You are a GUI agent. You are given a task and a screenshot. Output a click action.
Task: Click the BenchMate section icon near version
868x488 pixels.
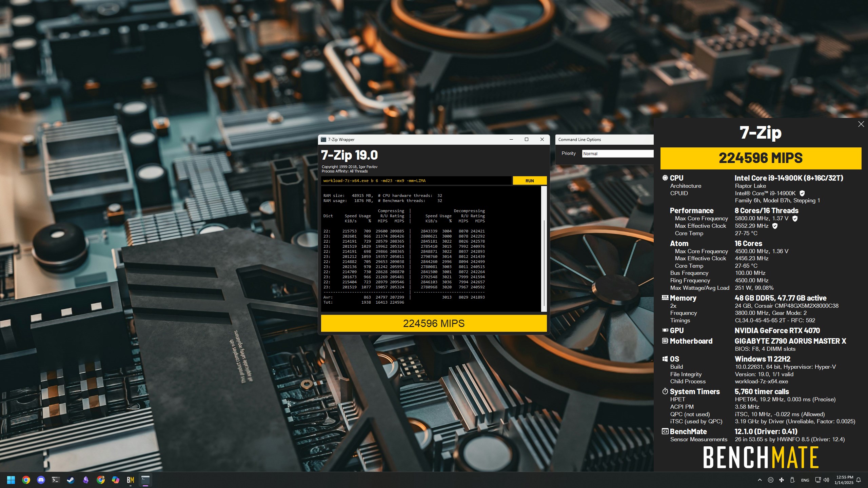point(665,431)
